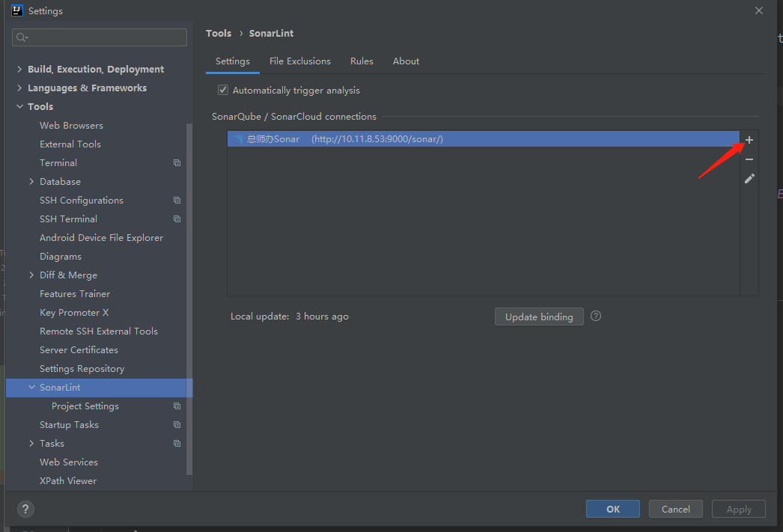
Task: Select Android Device File Explorer
Action: coord(101,237)
